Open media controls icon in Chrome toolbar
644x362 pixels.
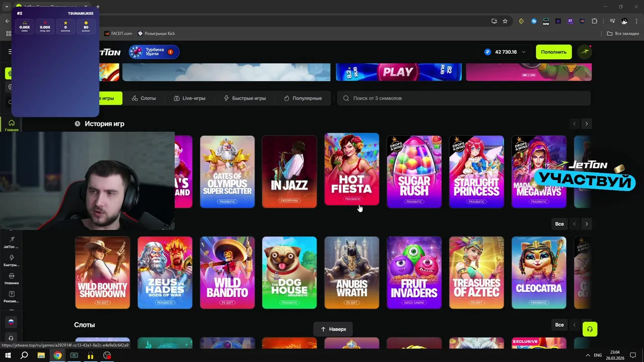tap(612, 21)
